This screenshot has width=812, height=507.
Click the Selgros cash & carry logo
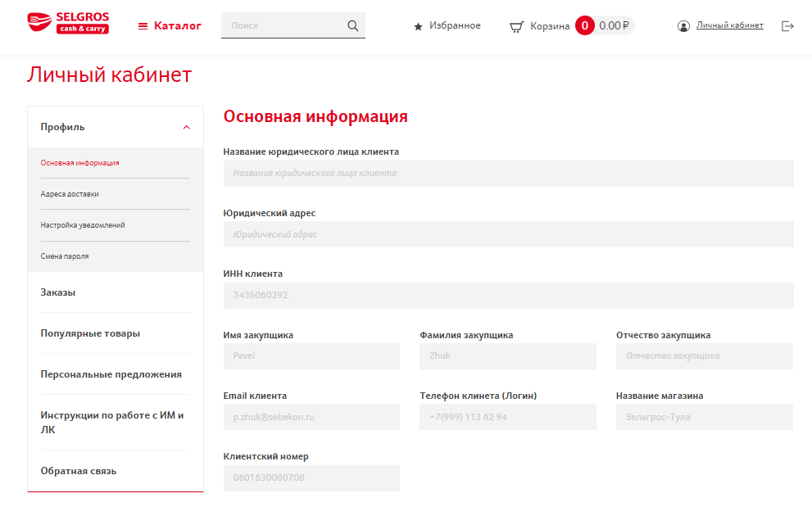click(x=68, y=23)
